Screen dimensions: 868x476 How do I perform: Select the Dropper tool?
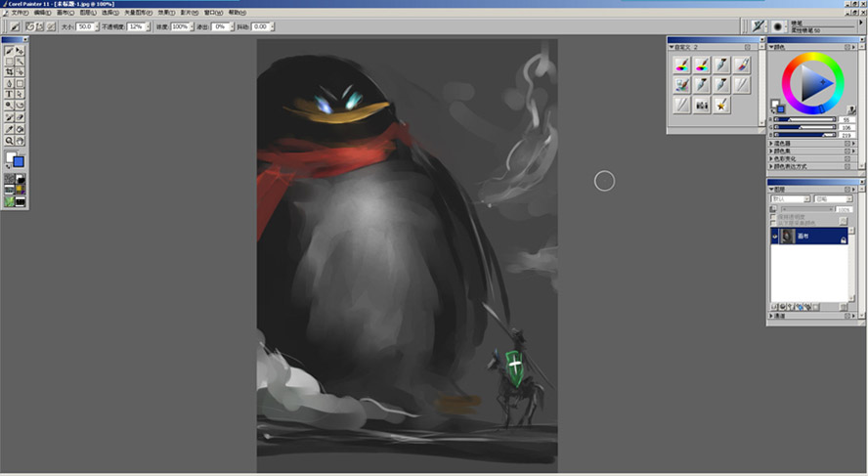tap(10, 129)
